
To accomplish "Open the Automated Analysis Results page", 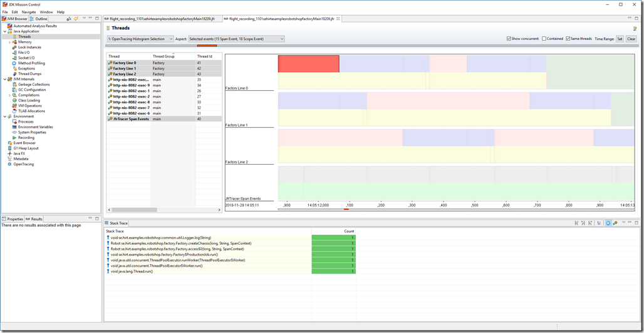I will pos(34,26).
